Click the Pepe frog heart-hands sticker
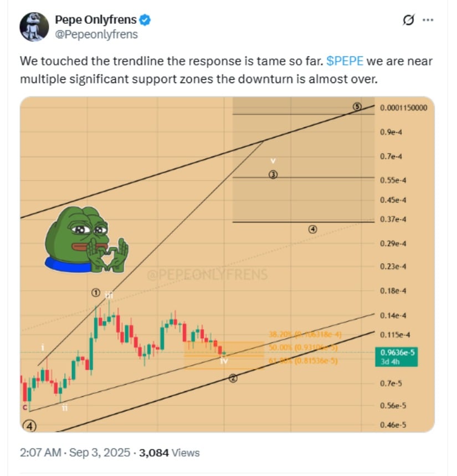This screenshot has height=476, width=457. 86,240
